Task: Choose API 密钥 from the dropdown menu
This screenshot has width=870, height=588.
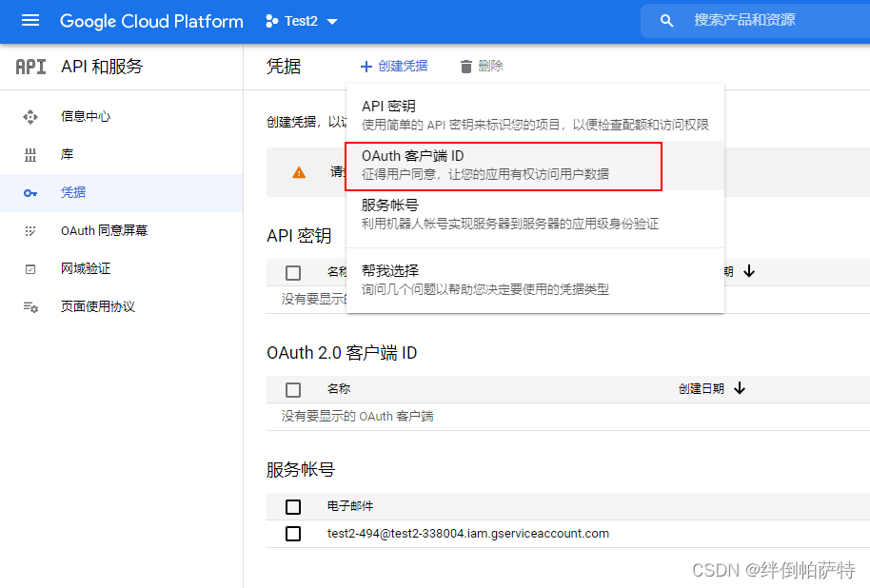Action: point(535,115)
